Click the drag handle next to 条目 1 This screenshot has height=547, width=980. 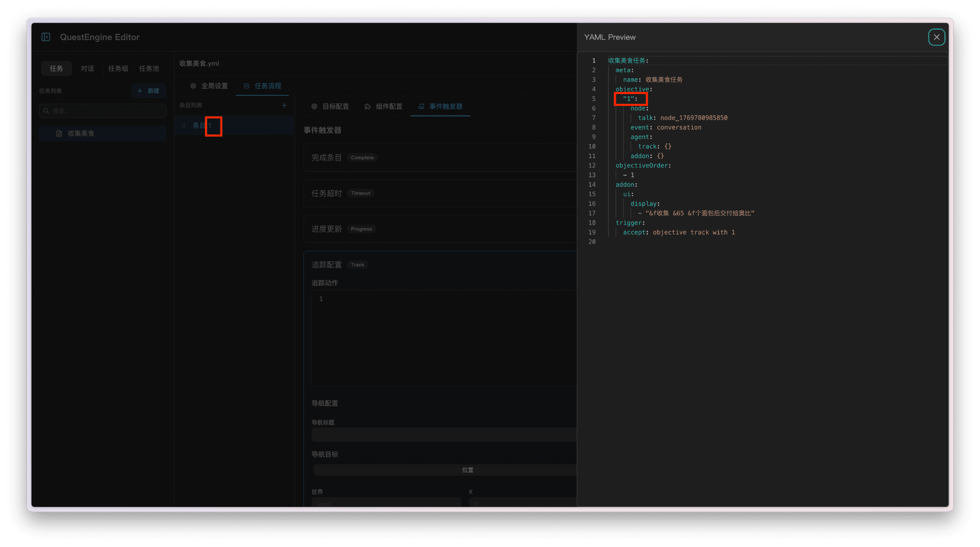click(x=184, y=125)
